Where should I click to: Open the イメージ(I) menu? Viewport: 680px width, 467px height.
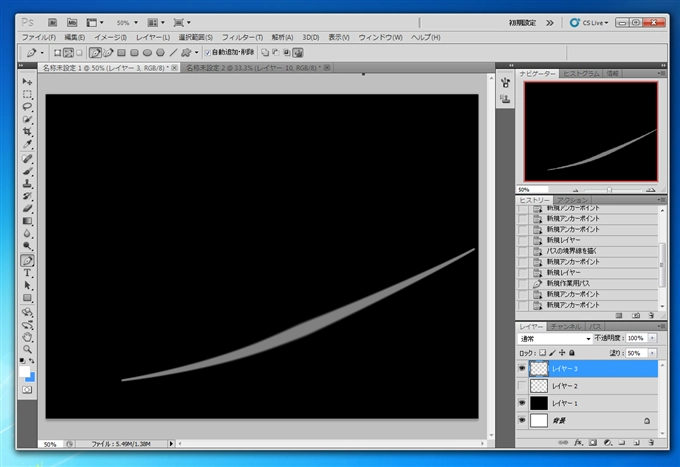110,38
